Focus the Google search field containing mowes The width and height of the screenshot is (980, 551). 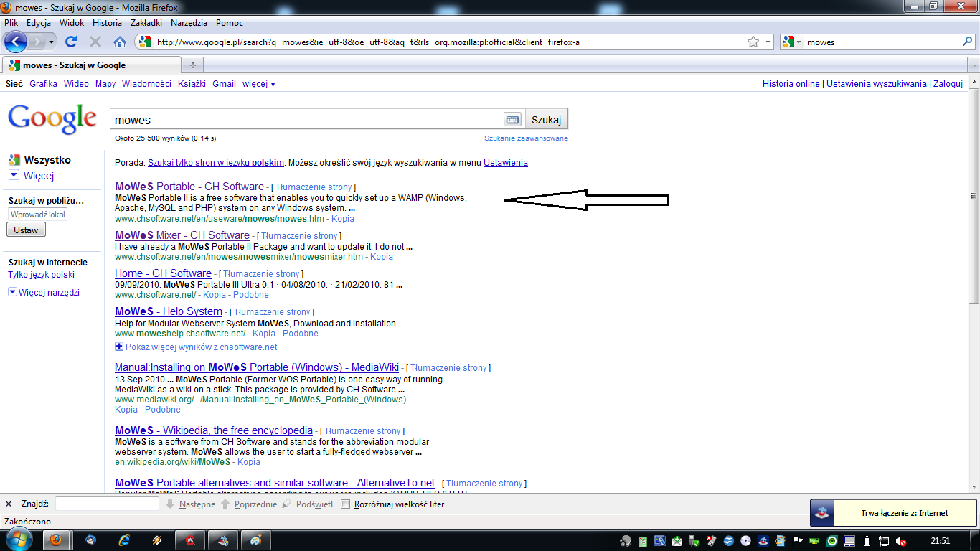(306, 120)
